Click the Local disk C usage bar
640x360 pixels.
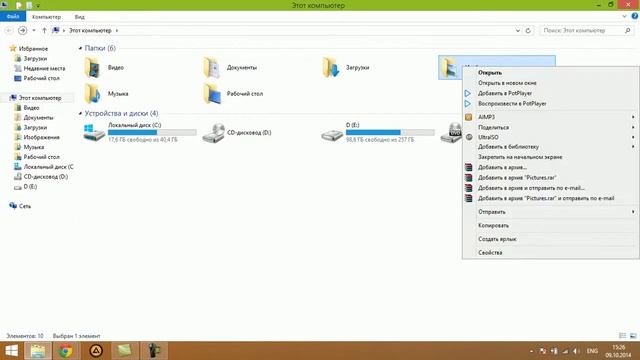pyautogui.click(x=152, y=133)
